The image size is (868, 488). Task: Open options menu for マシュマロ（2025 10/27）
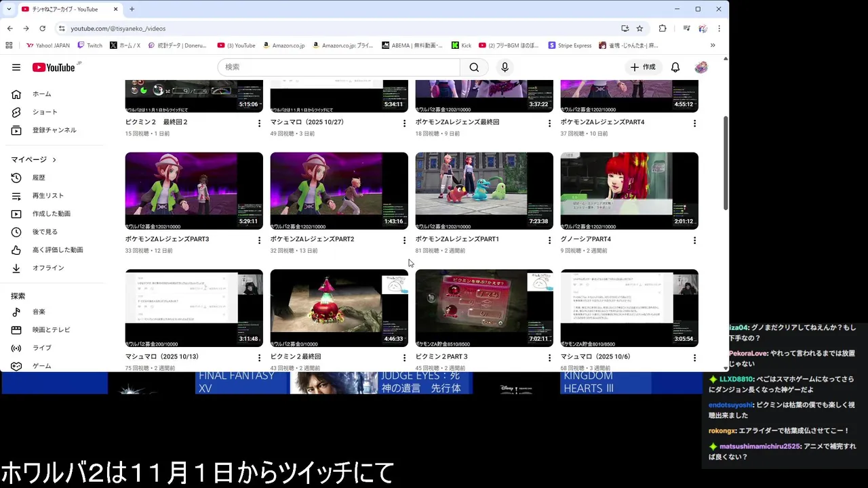(404, 123)
